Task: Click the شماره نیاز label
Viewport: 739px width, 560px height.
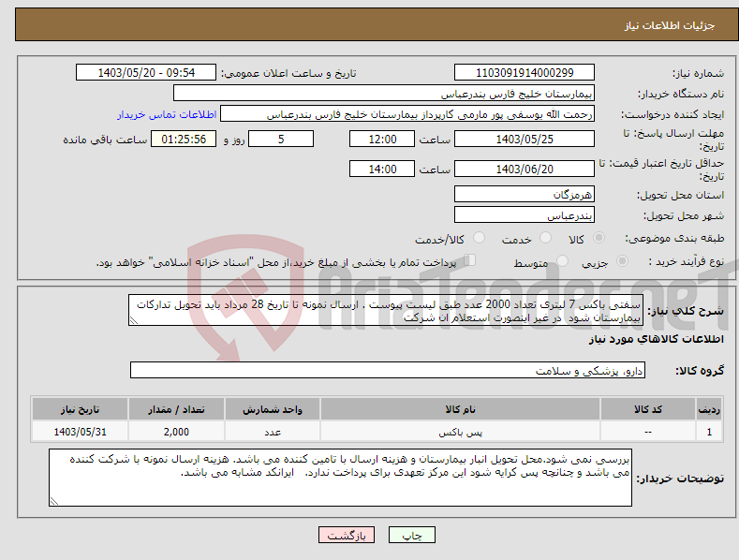Action: tap(698, 73)
